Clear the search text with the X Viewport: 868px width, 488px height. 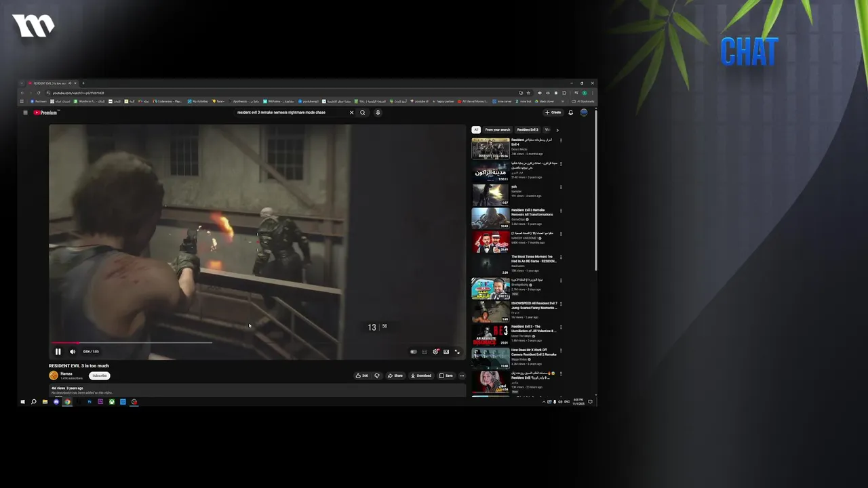click(x=351, y=113)
